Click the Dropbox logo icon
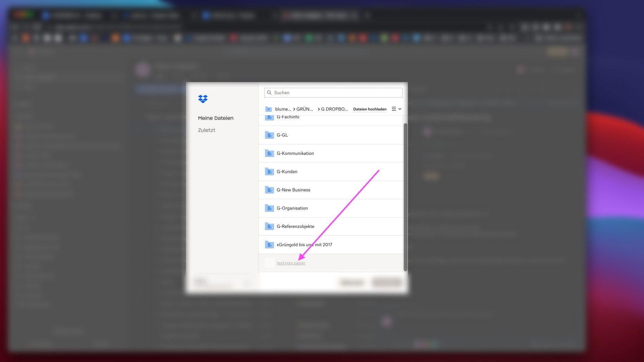 [203, 99]
